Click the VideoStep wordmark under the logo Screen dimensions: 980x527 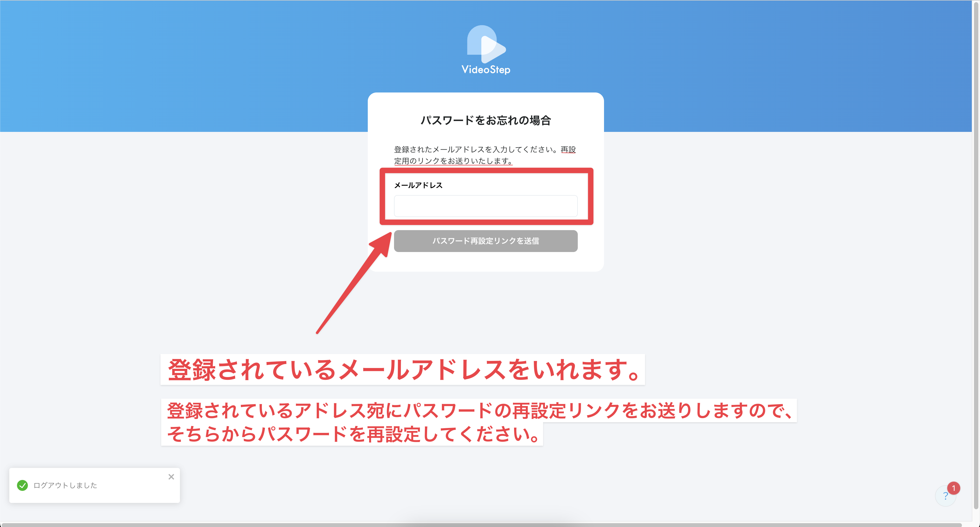[x=486, y=70]
